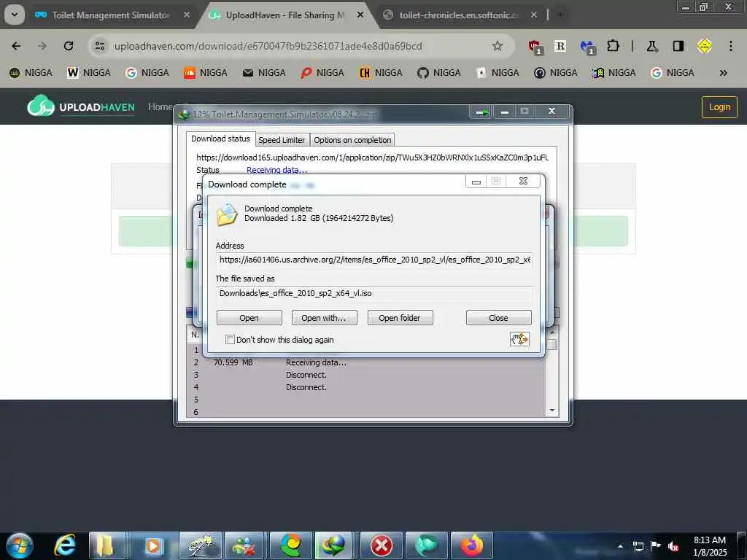This screenshot has width=747, height=560.
Task: Click Open in Download complete dialog
Action: (249, 318)
